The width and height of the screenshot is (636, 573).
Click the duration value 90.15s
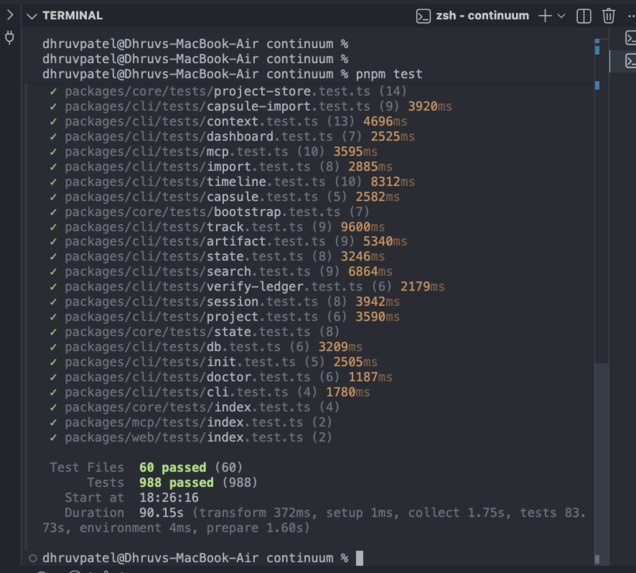[161, 513]
